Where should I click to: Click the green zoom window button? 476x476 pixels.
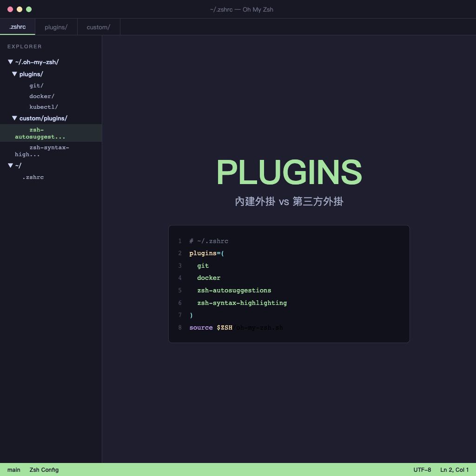(29, 9)
